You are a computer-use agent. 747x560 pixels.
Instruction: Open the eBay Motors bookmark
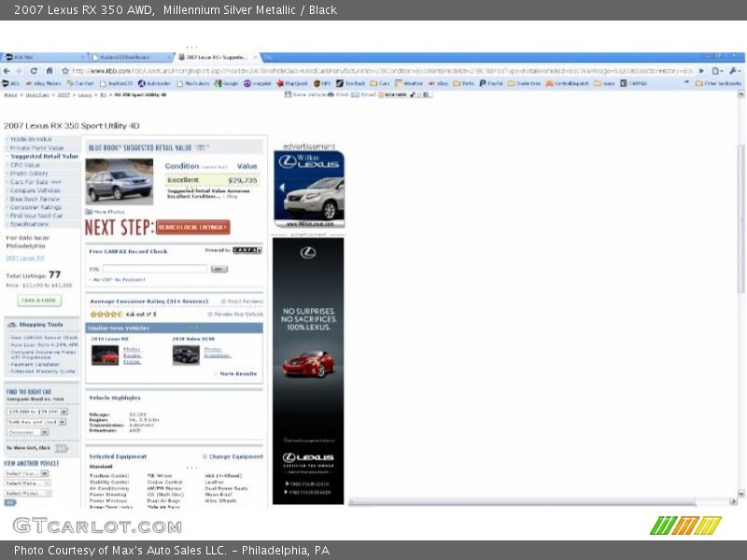[x=44, y=83]
